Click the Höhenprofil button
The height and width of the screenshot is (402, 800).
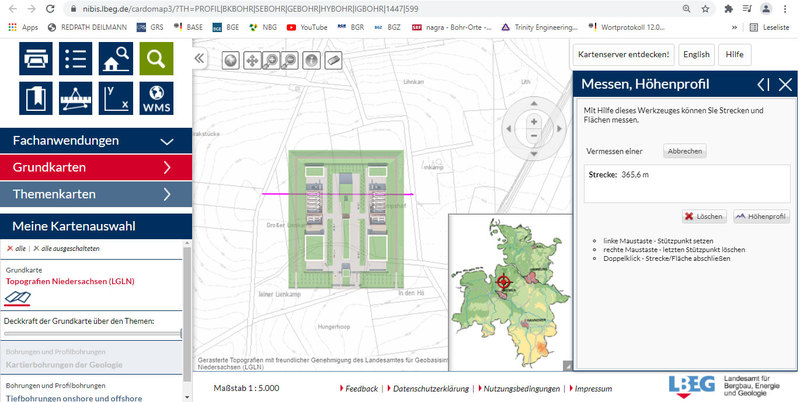point(761,216)
